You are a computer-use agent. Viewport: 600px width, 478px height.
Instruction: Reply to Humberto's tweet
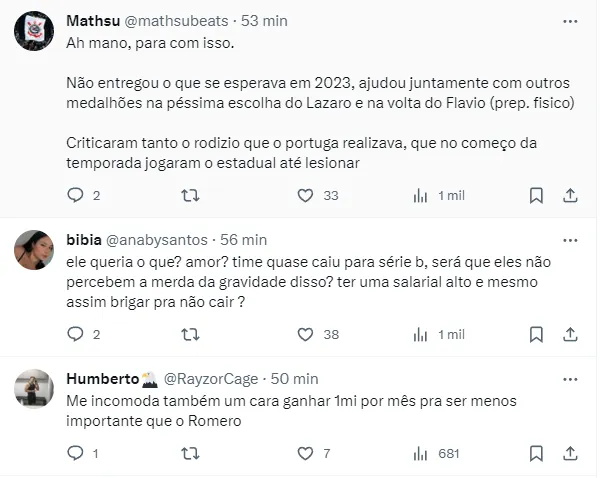coord(75,453)
